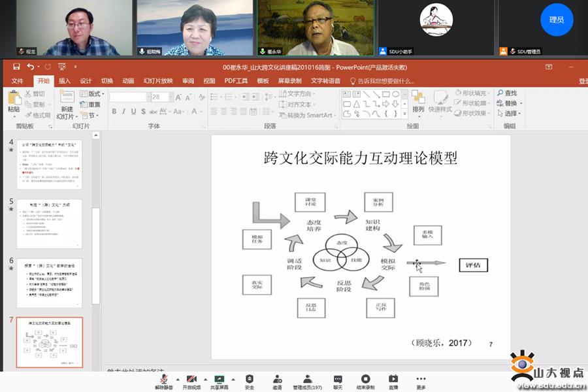Apply text shadow with the S button
588x392 pixels.
143,112
